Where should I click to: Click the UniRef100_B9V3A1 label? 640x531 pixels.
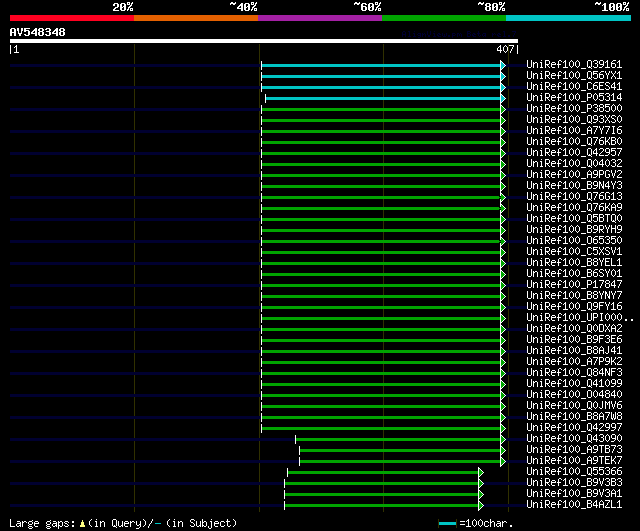click(574, 494)
